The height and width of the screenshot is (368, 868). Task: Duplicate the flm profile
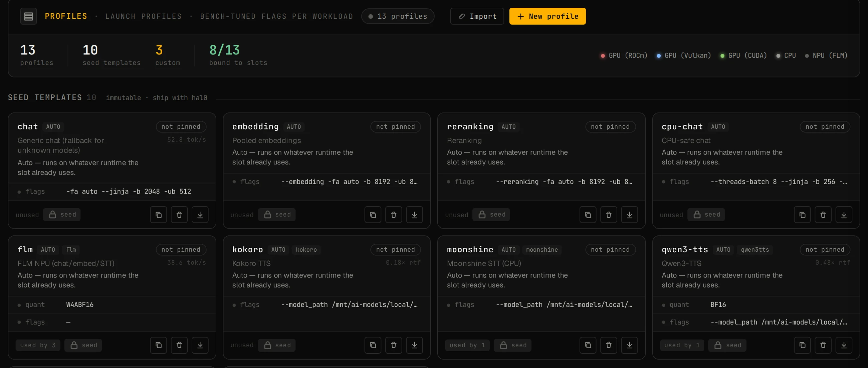click(x=158, y=345)
